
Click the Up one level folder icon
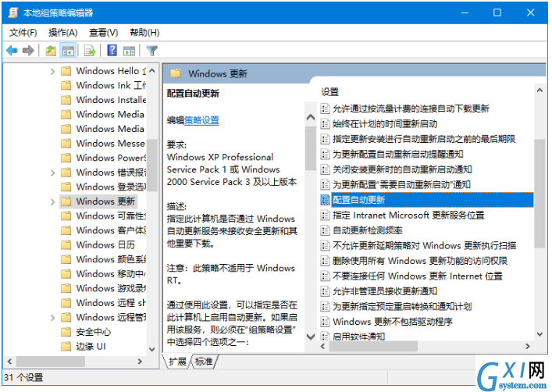51,51
